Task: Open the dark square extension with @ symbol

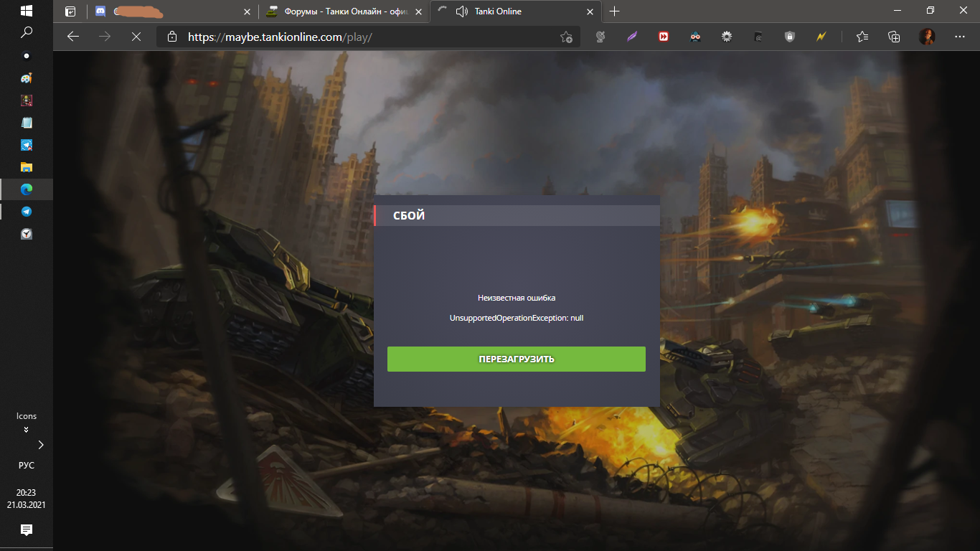Action: (758, 37)
